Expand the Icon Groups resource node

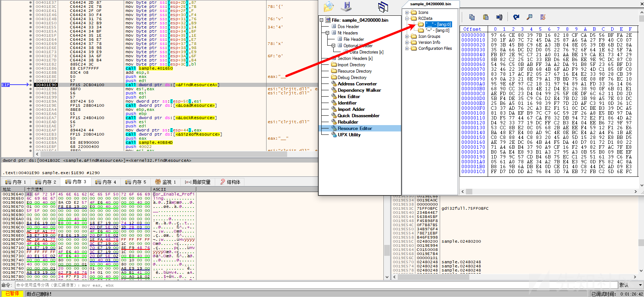pyautogui.click(x=407, y=36)
